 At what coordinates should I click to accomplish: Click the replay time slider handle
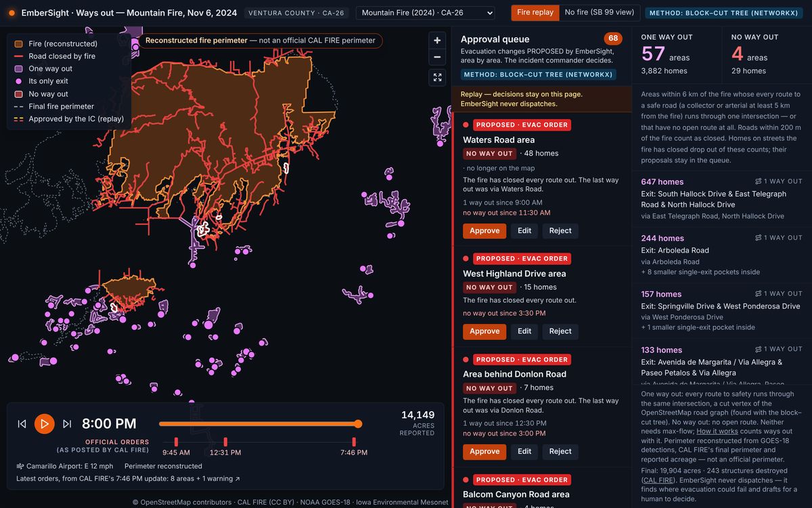click(x=358, y=424)
